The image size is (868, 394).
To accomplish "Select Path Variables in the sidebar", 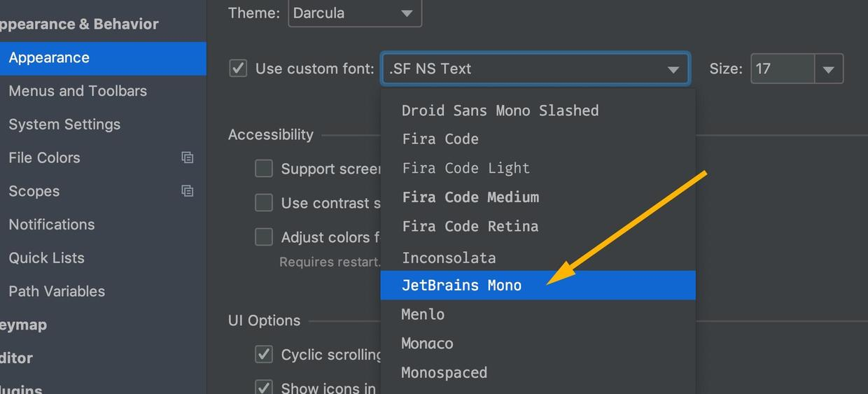I will [x=57, y=291].
